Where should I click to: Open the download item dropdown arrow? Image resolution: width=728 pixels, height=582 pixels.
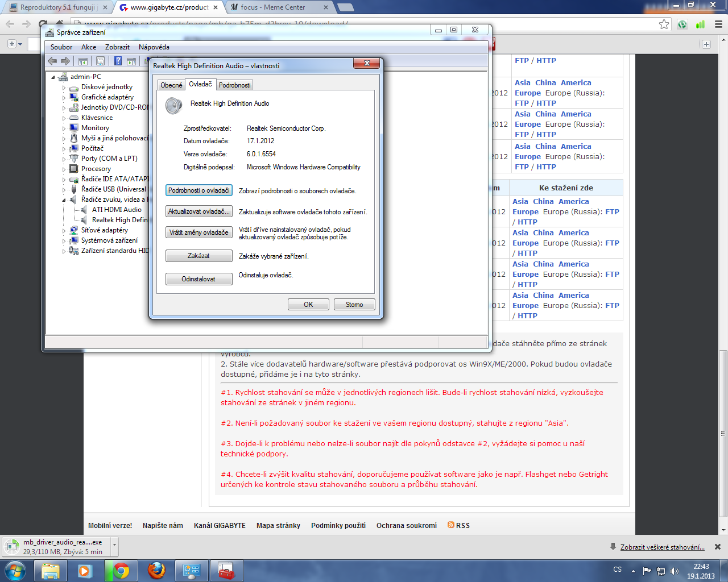point(114,546)
